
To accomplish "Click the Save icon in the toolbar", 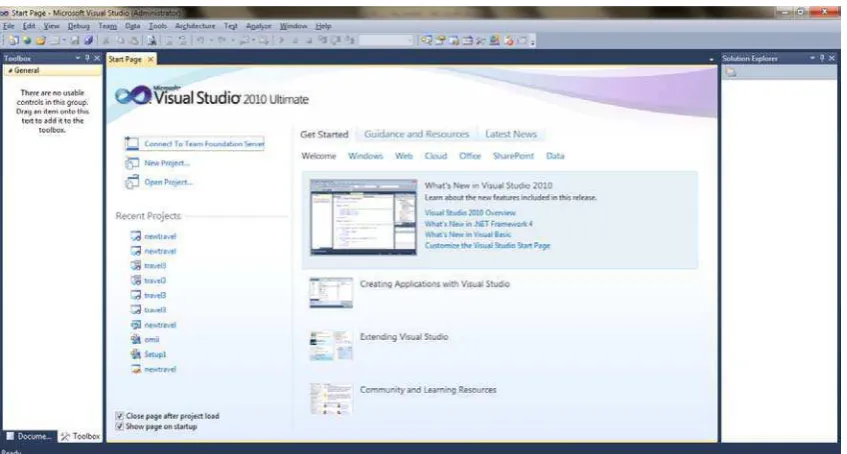I will 75,41.
